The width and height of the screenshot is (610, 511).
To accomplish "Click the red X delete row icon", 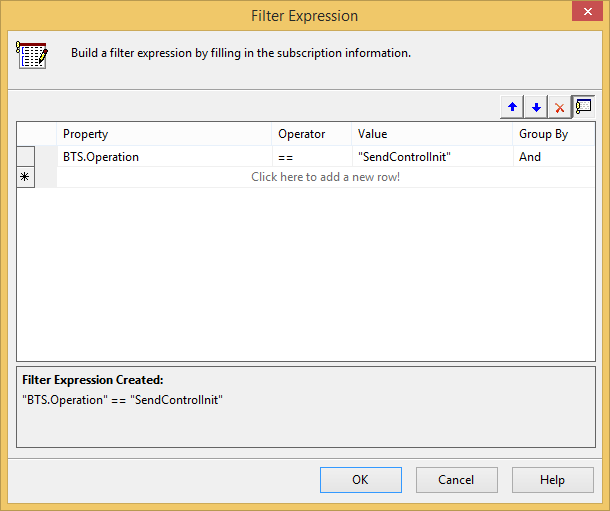I will pos(559,107).
